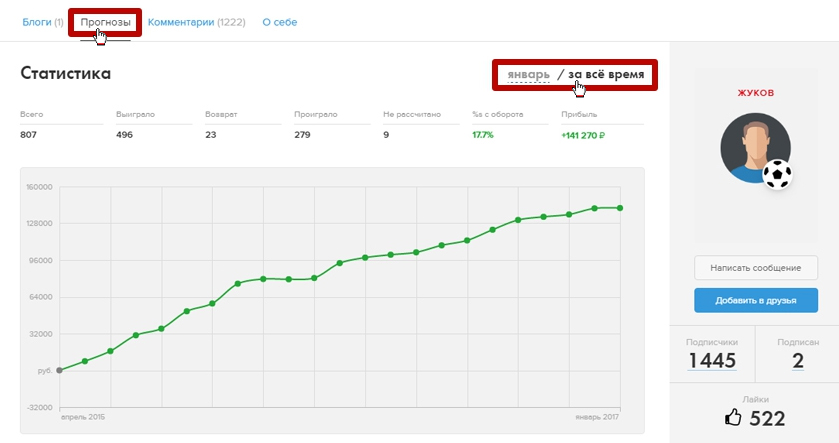Open the О себе tab
The image size is (839, 443).
pos(279,22)
